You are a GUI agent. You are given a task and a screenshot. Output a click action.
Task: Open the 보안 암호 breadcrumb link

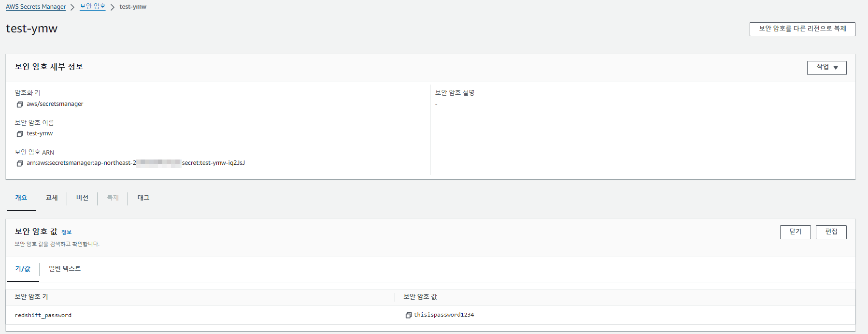93,7
